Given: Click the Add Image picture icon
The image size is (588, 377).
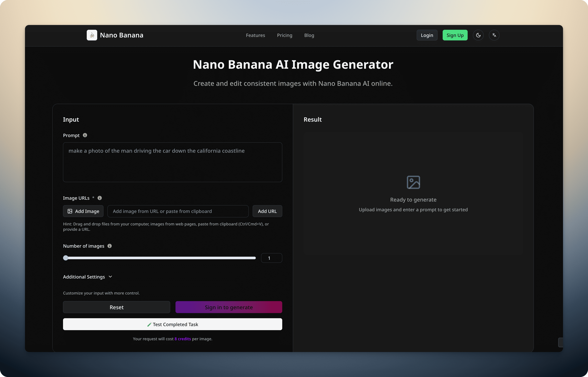Looking at the screenshot, I should click(x=70, y=211).
